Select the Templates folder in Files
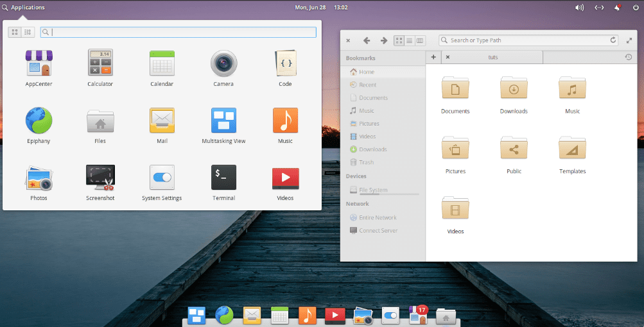Screen dimensions: 644x327 [x=572, y=155]
